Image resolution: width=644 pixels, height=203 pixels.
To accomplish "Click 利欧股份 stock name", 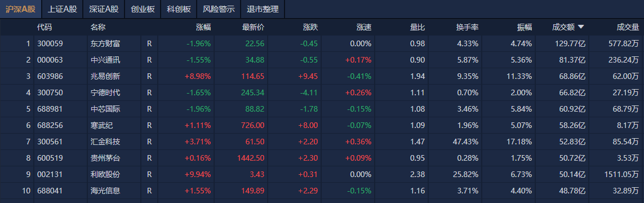I will point(105,175).
